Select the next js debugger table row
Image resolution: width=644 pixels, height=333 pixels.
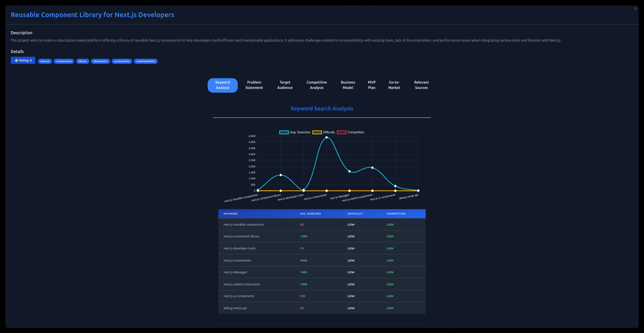(x=322, y=272)
